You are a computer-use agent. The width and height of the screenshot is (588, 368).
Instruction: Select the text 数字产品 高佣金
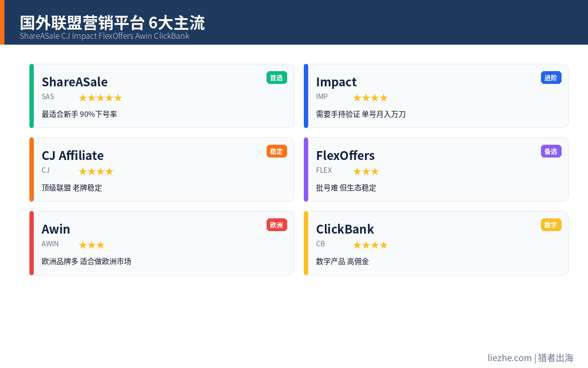[x=343, y=262]
